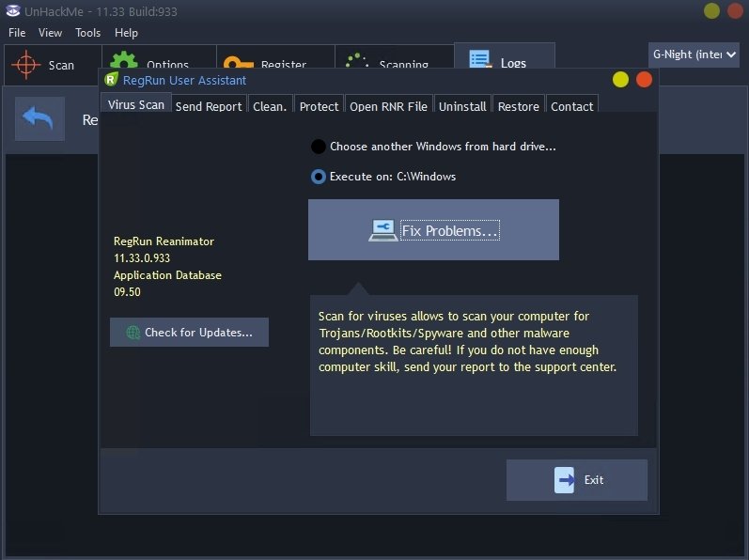Image resolution: width=749 pixels, height=560 pixels.
Task: Click the UnHackMe app icon in title bar
Action: (13, 10)
